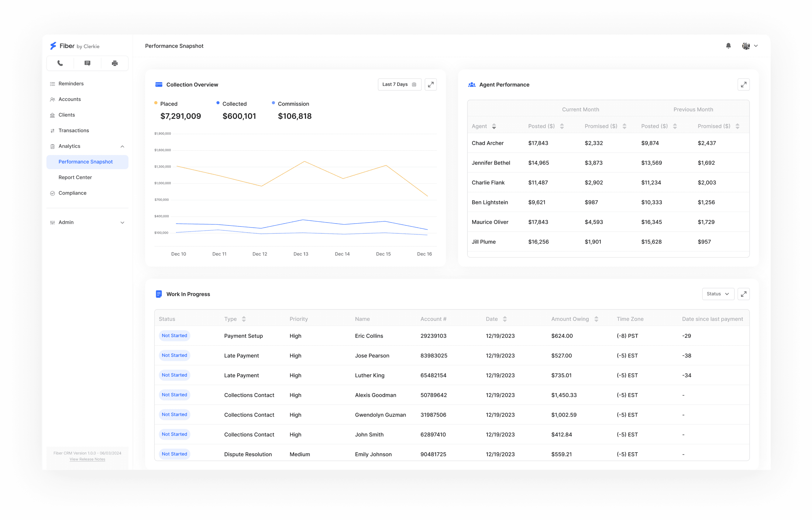Expand the Collection Overview panel
Image resolution: width=812 pixels, height=520 pixels.
[x=431, y=84]
